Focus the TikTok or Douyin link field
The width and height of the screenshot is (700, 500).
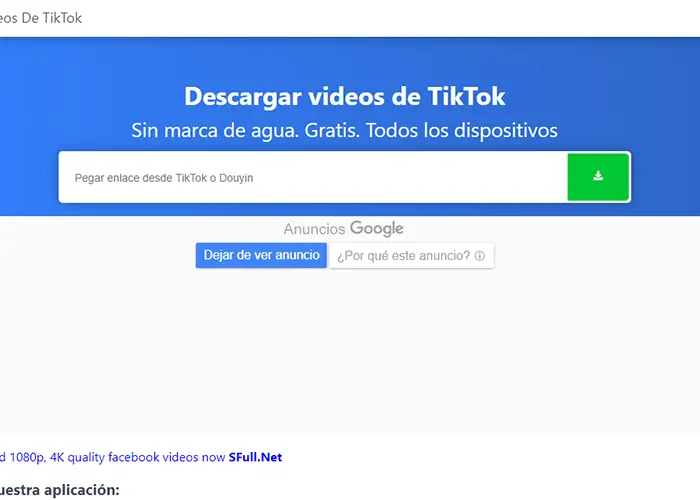[x=313, y=177]
